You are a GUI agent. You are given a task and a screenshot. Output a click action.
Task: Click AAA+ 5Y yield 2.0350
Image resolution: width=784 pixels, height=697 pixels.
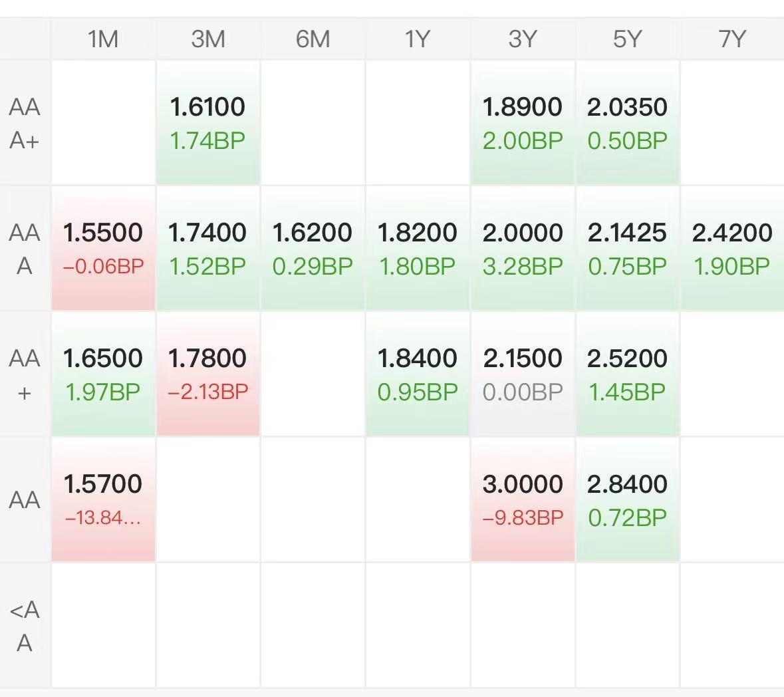click(x=627, y=106)
